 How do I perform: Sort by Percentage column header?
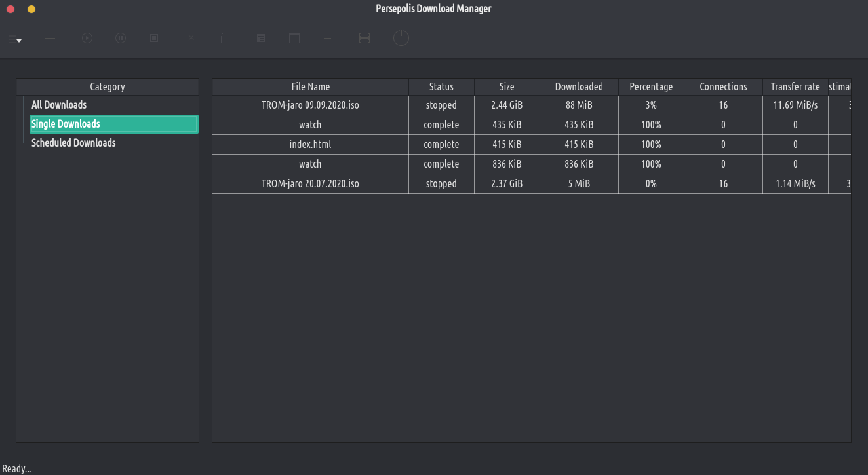tap(651, 86)
